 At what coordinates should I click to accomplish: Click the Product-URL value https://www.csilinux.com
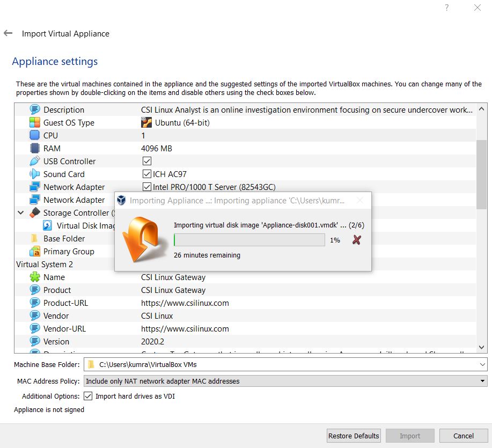(x=185, y=303)
